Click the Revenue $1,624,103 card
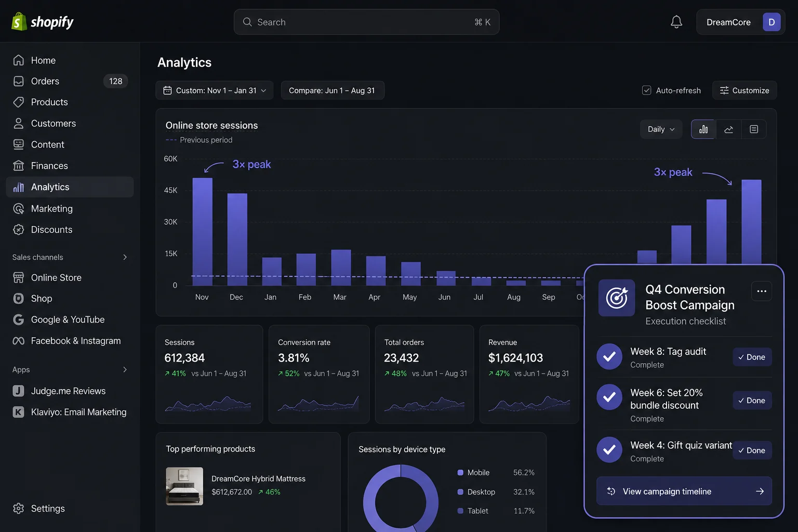The image size is (798, 532). coord(529,374)
